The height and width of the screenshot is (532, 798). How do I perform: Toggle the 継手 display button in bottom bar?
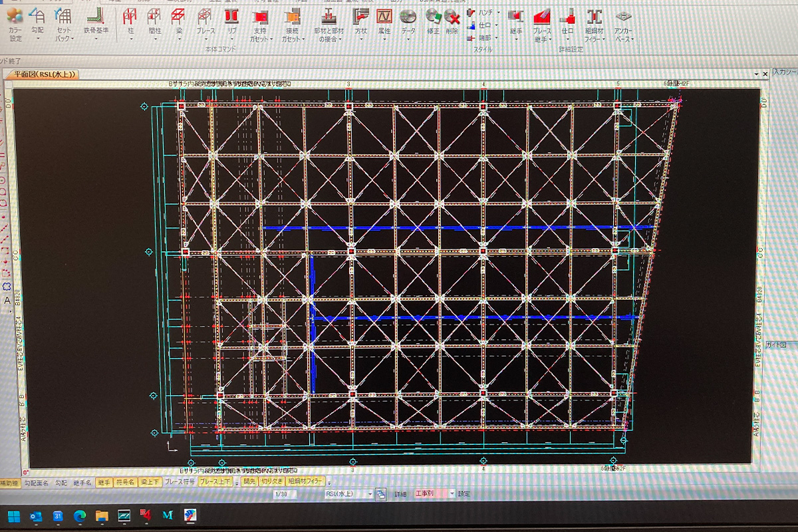pos(104,482)
